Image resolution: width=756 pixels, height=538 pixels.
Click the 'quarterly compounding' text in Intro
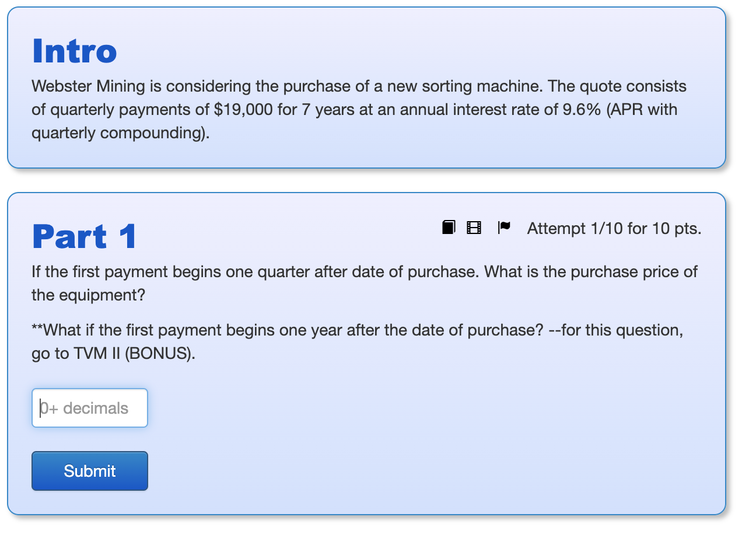coord(118,133)
